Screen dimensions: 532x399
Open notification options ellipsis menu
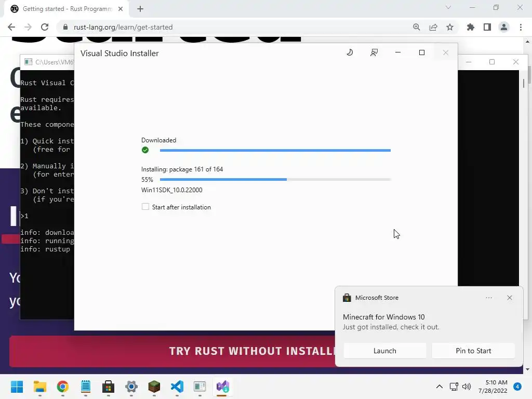[x=489, y=298]
